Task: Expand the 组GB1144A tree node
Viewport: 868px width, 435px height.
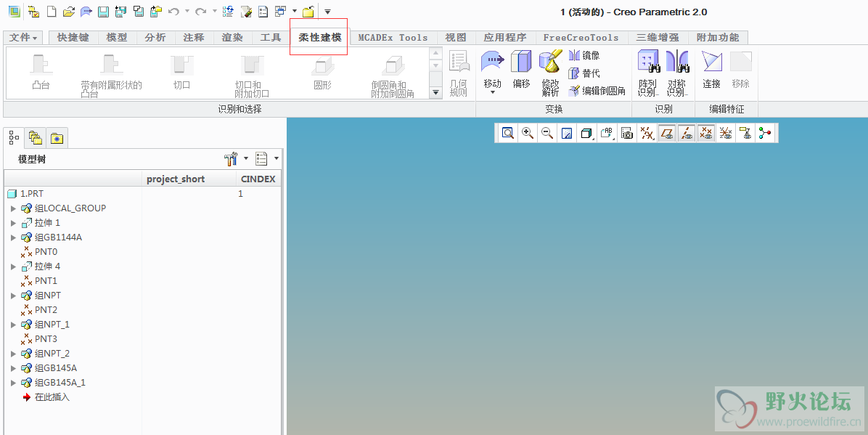Action: (13, 237)
